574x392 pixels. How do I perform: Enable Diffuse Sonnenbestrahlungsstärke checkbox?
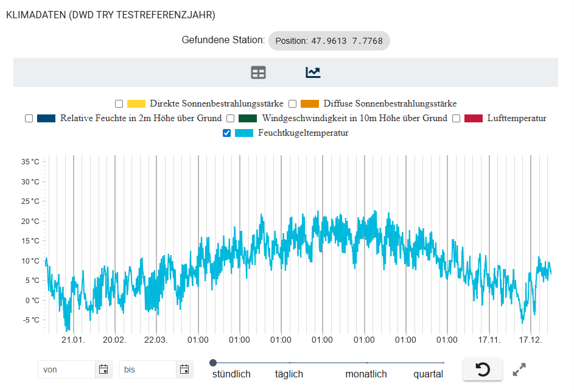293,103
